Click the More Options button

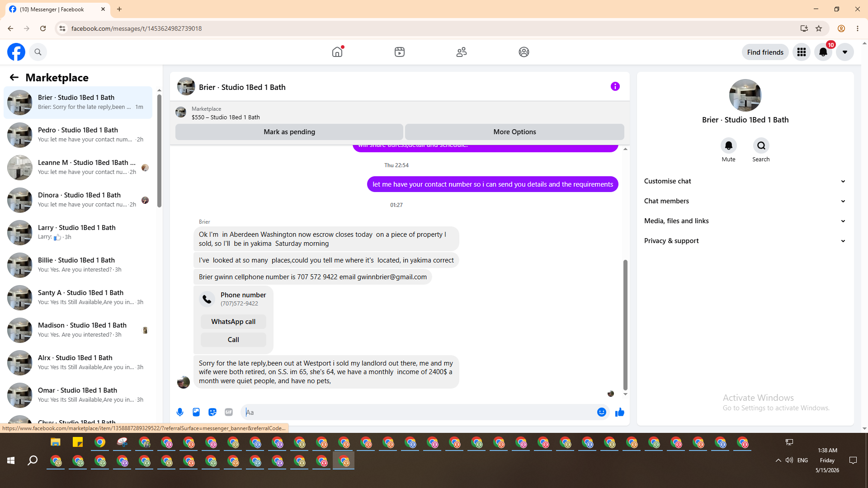click(x=514, y=132)
